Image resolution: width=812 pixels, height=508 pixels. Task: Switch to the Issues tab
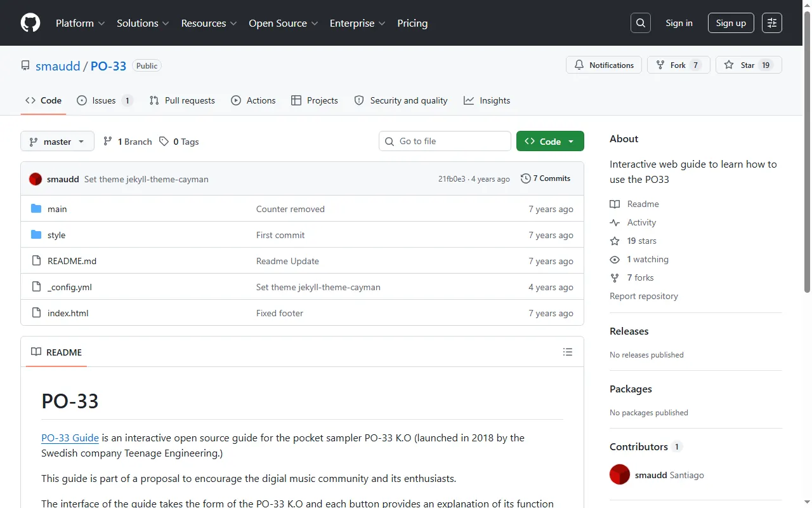click(105, 100)
